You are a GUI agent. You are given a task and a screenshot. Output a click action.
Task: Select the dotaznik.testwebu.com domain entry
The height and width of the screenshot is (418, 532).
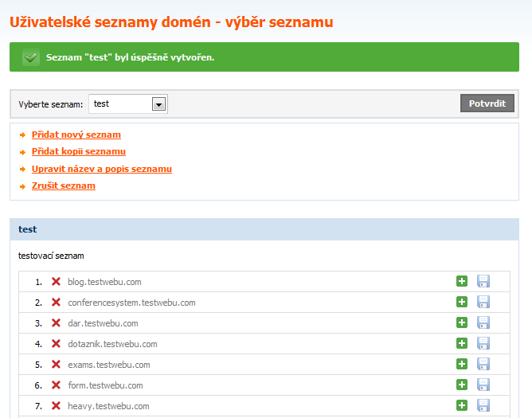(x=112, y=344)
